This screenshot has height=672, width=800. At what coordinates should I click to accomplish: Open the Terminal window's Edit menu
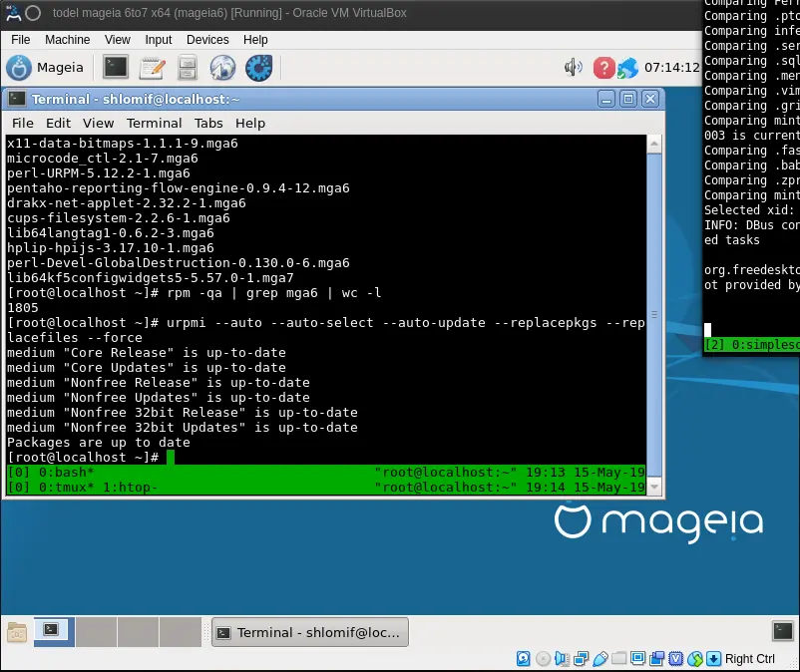pos(58,123)
